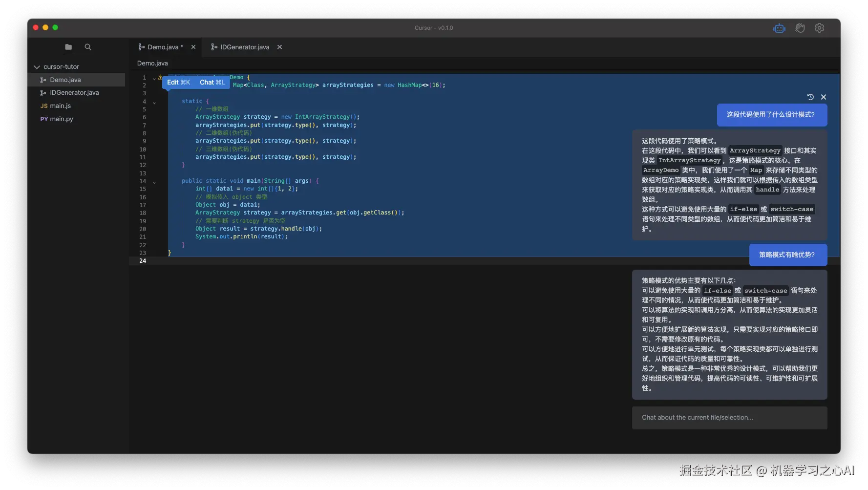Viewport: 868px width, 490px height.
Task: Show file explorer folder icon
Action: [x=68, y=47]
